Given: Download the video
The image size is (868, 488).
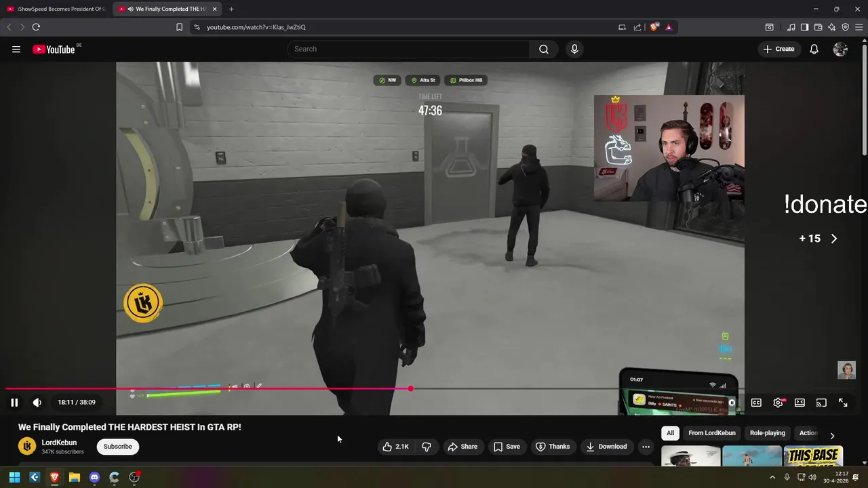Looking at the screenshot, I should pyautogui.click(x=606, y=447).
